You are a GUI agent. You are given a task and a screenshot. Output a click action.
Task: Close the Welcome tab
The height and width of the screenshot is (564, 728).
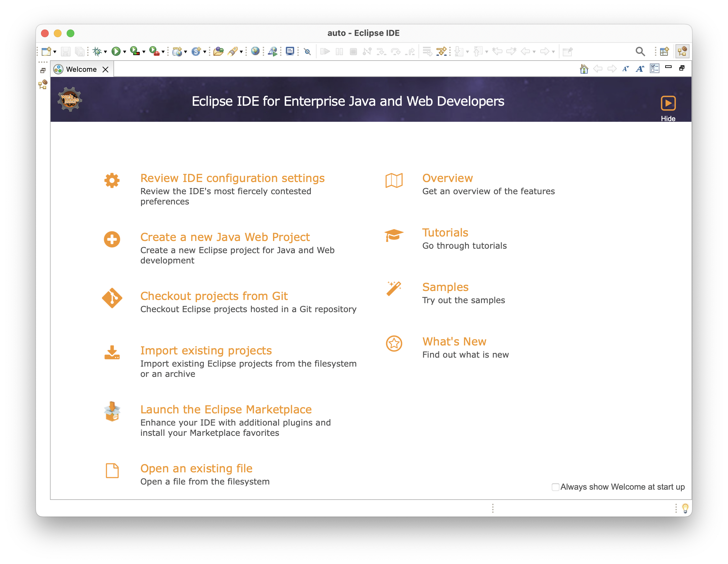click(105, 69)
